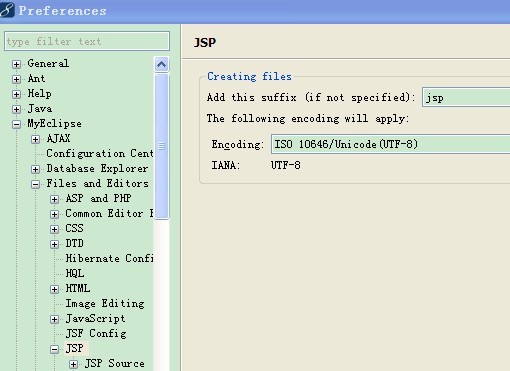Expand the JSP Source node
The image size is (510, 371).
tap(73, 364)
